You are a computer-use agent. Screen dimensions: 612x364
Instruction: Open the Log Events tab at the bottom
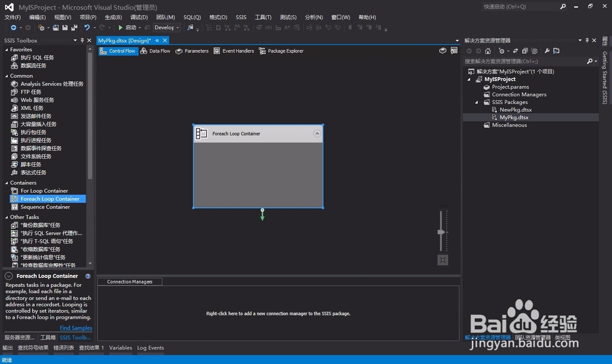[151, 348]
